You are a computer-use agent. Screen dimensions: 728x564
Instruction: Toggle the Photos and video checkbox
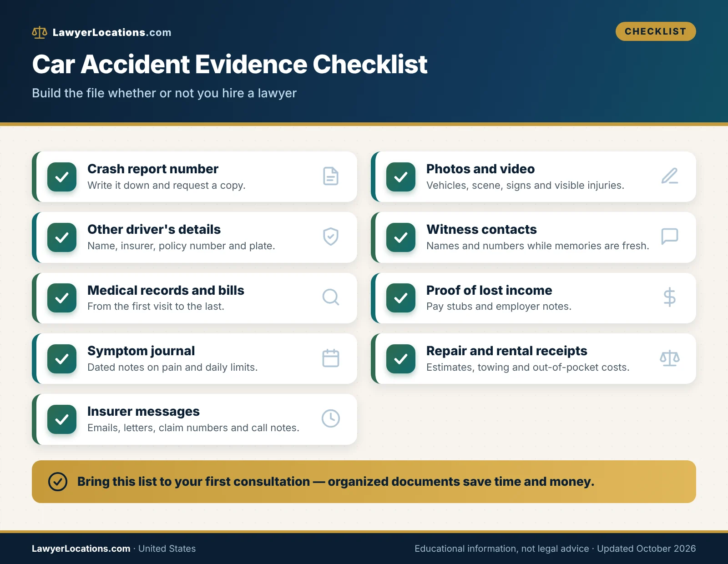point(401,177)
